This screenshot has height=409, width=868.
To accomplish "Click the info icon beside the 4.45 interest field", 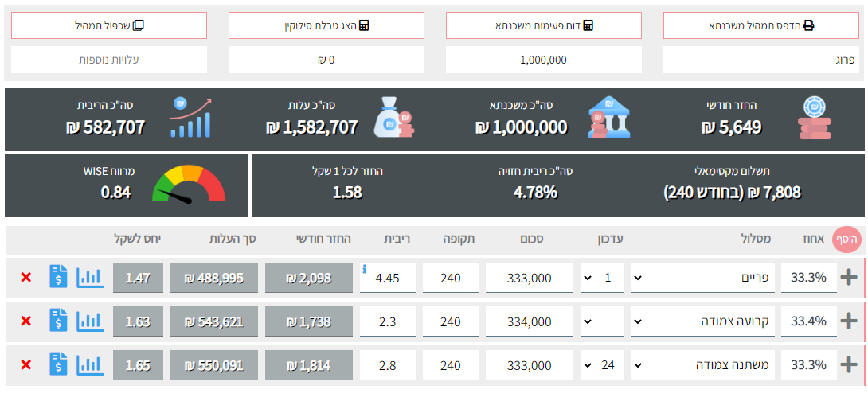I will click(365, 269).
